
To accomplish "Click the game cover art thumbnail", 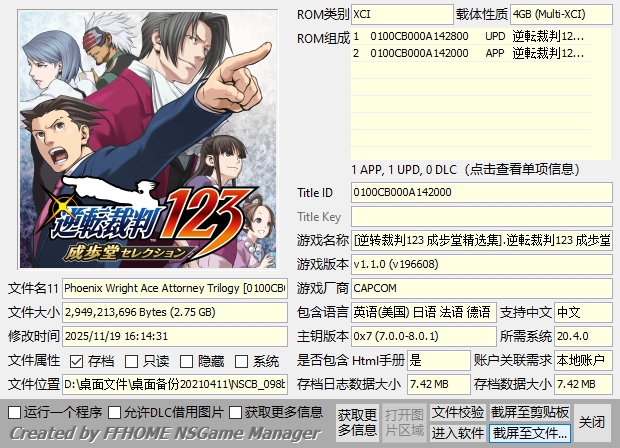I will tap(148, 140).
